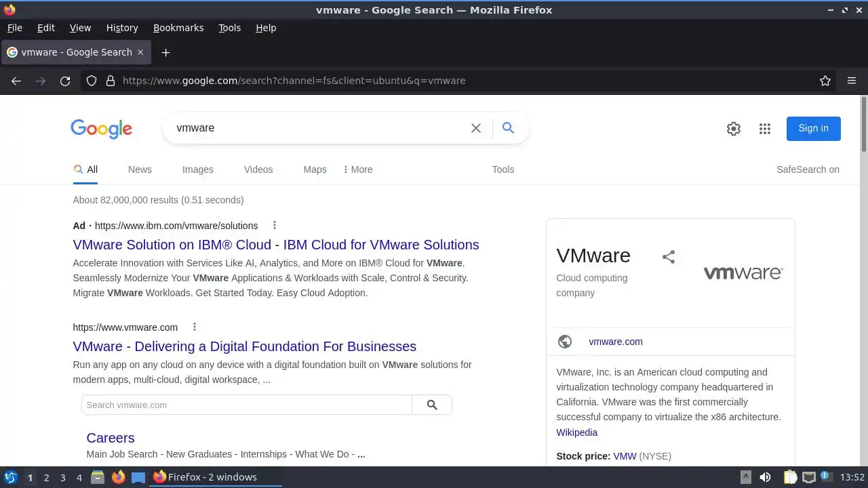Expand the More search categories dropdown
Viewport: 868px width, 488px height.
358,169
